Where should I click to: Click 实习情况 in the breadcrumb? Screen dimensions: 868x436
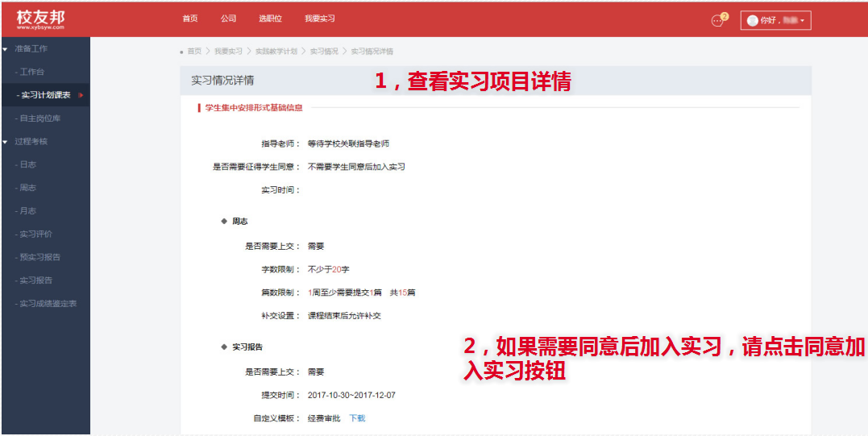[x=324, y=52]
